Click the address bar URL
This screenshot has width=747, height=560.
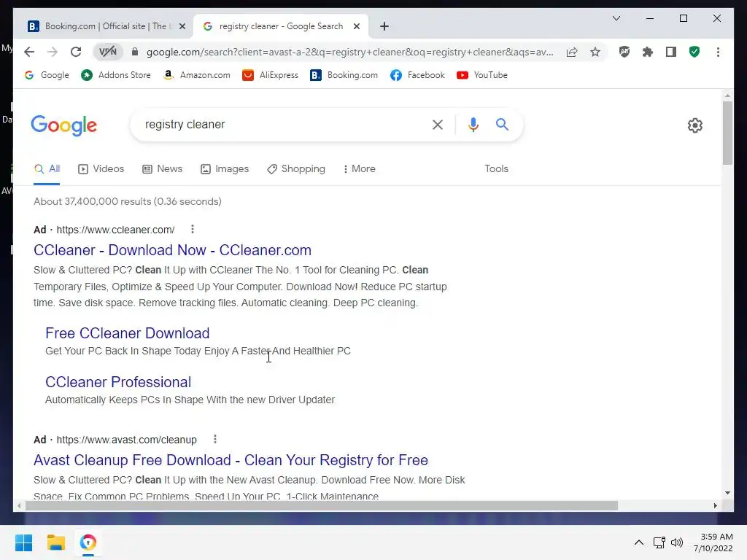point(350,52)
